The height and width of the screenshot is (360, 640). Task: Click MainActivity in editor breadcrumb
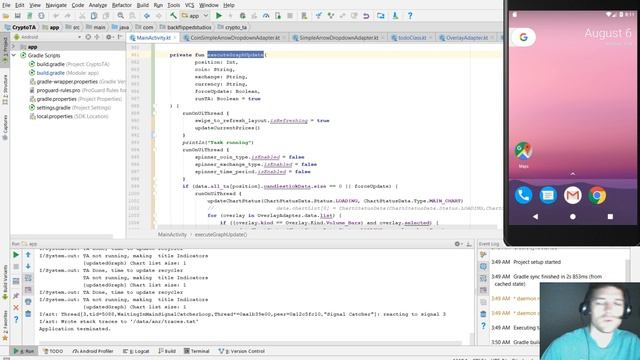coord(172,235)
